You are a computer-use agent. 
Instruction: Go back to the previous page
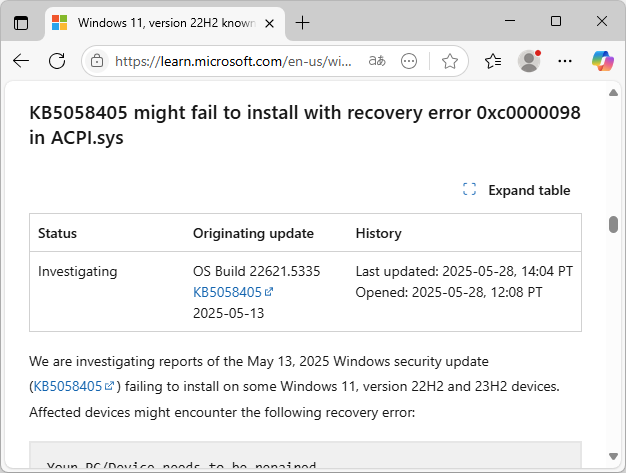coord(21,61)
